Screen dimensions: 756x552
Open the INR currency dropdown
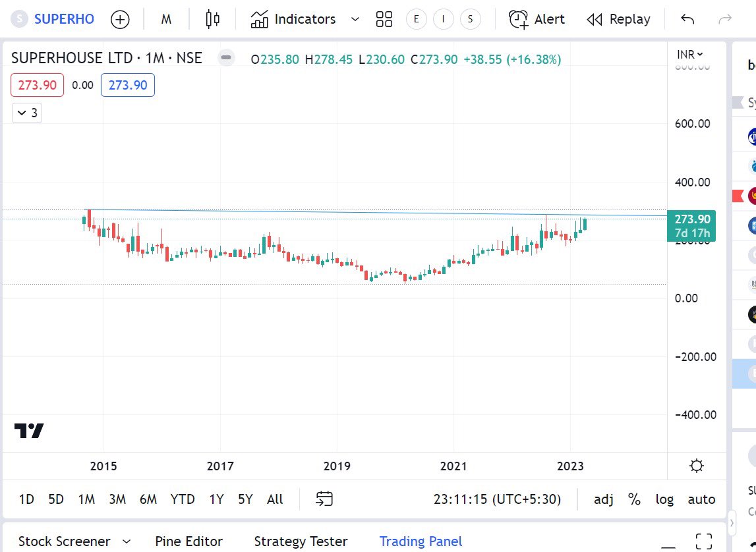[690, 55]
